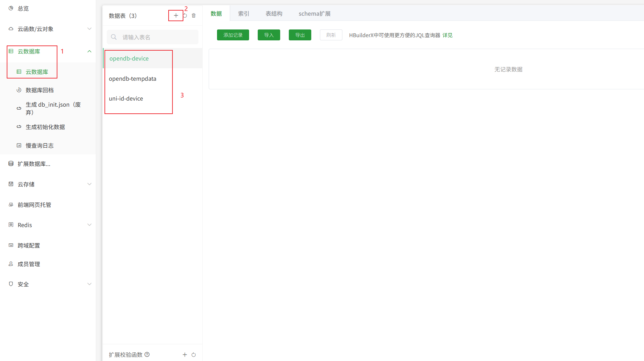Collapse the 云数据库 section

(89, 51)
